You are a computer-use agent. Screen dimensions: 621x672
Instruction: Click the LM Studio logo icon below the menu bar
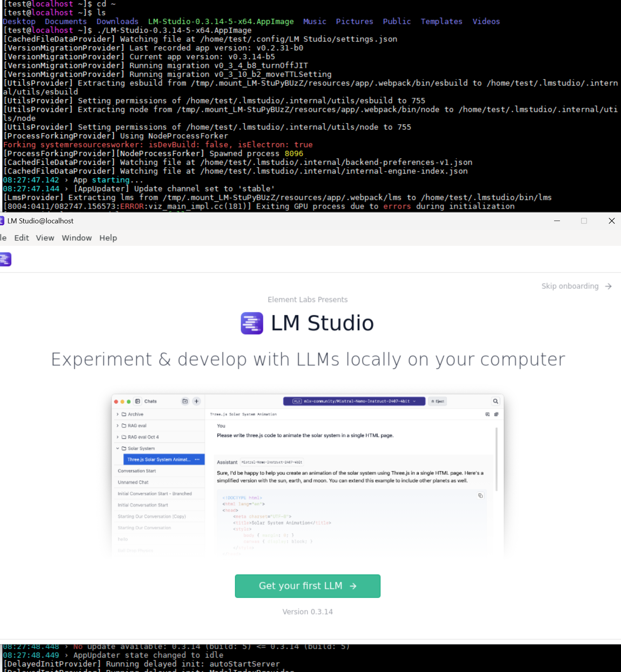(x=5, y=259)
